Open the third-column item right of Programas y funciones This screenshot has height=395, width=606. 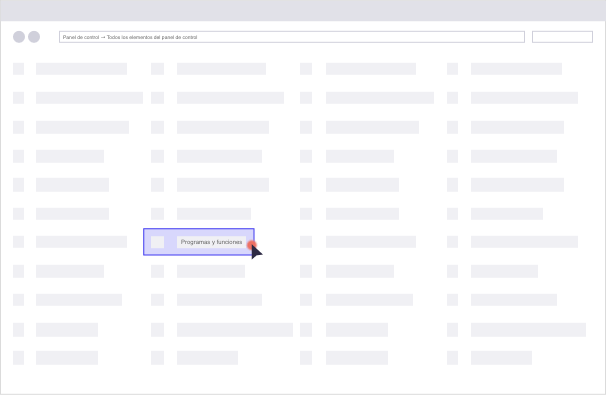[371, 242]
